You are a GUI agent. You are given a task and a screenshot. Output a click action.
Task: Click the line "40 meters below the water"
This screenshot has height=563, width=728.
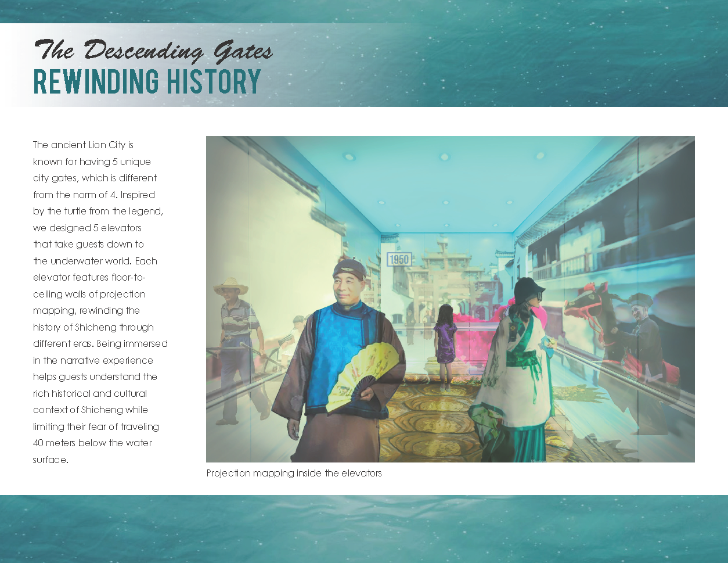(93, 443)
